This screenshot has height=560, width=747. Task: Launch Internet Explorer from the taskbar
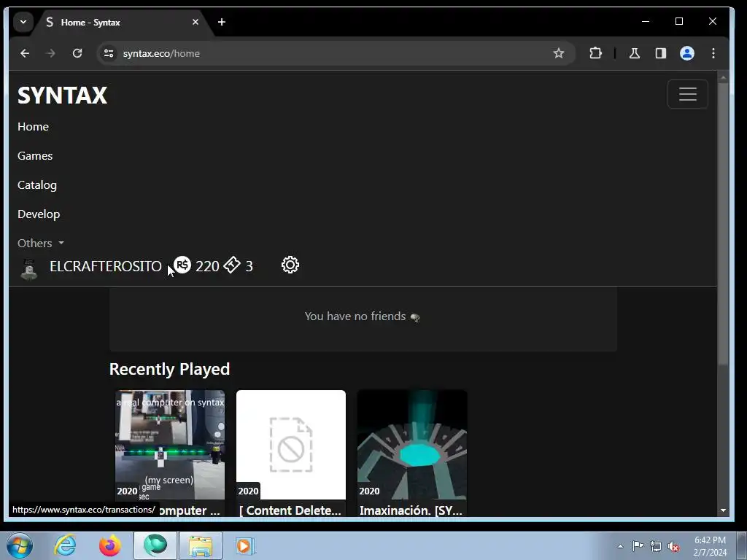click(x=65, y=545)
